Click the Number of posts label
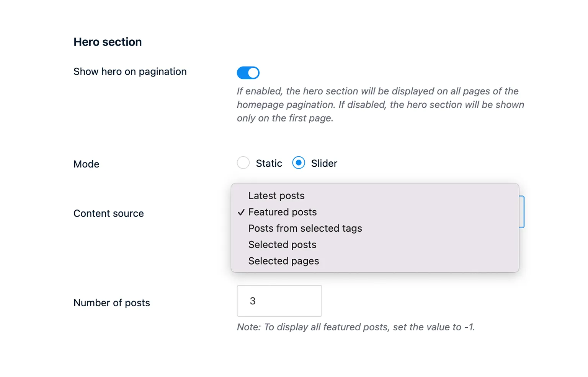The image size is (588, 377). [x=111, y=302]
